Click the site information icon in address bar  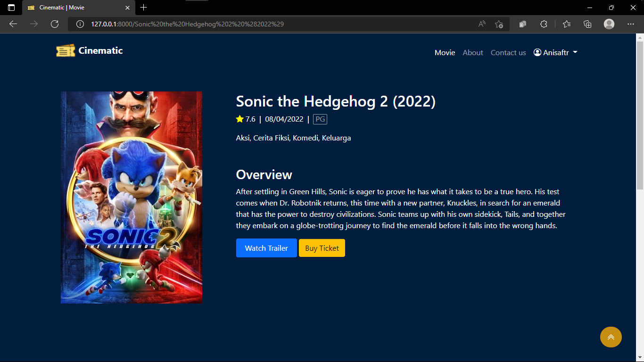[80, 24]
